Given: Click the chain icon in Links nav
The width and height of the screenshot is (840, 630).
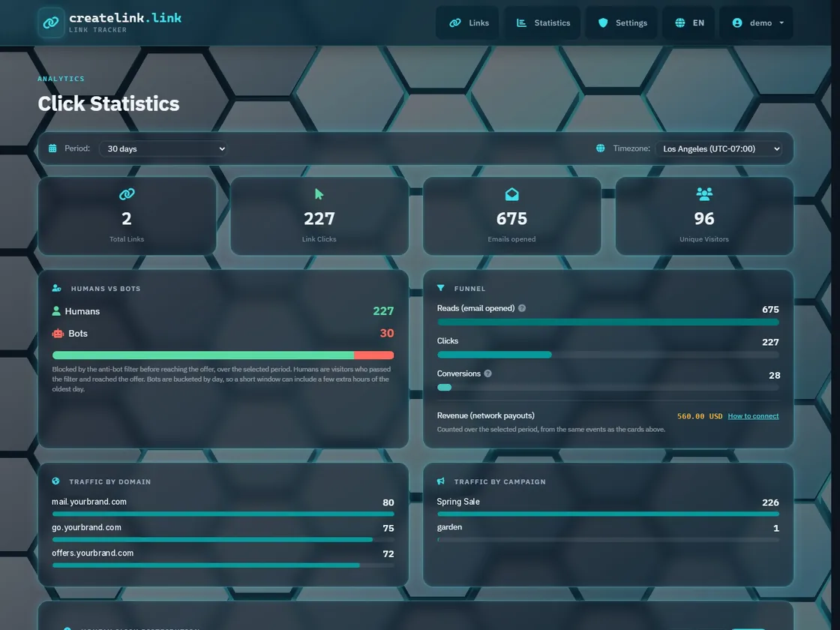Looking at the screenshot, I should [454, 22].
